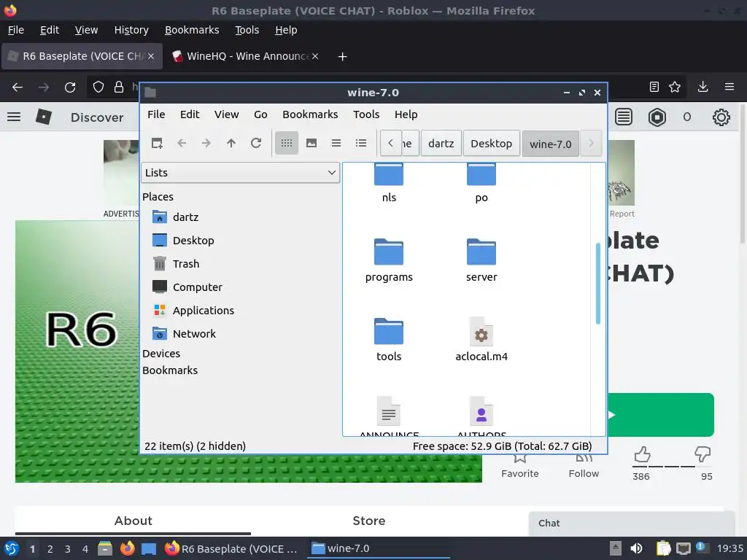747x560 pixels.
Task: Go back in wine-7.0 file manager
Action: coord(182,143)
